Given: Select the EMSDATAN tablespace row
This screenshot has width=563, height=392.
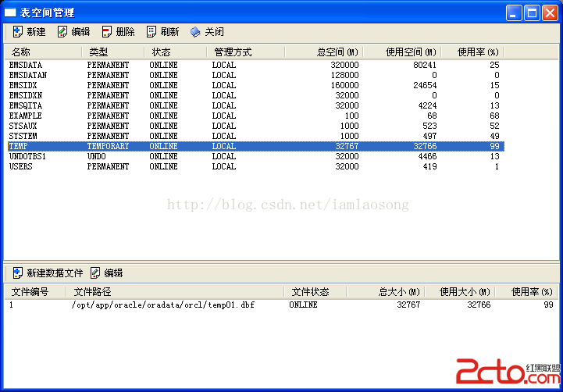Looking at the screenshot, I should pyautogui.click(x=255, y=75).
